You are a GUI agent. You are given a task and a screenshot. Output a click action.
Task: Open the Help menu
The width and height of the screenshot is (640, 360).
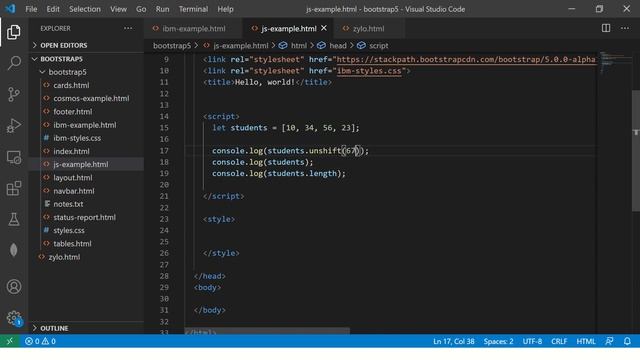point(225,9)
